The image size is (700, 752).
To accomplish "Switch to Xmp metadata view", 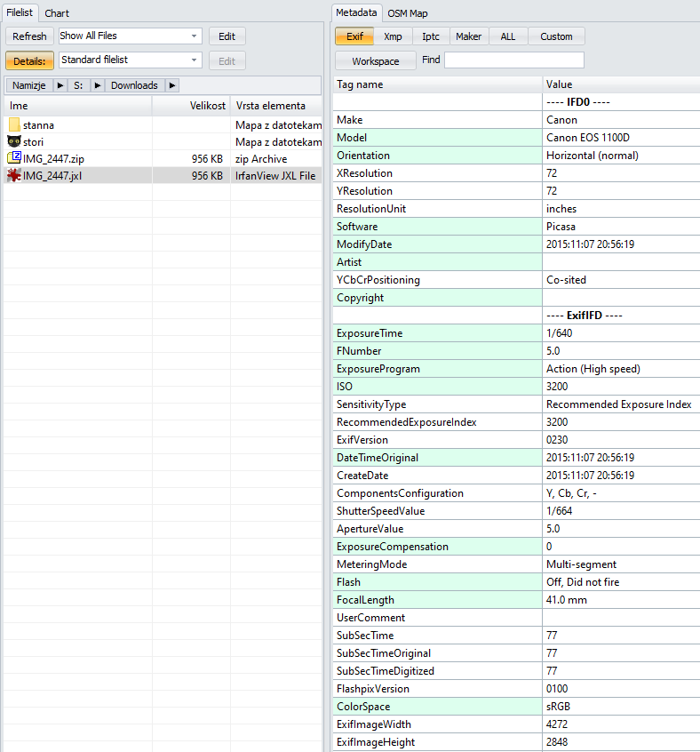I will (393, 36).
